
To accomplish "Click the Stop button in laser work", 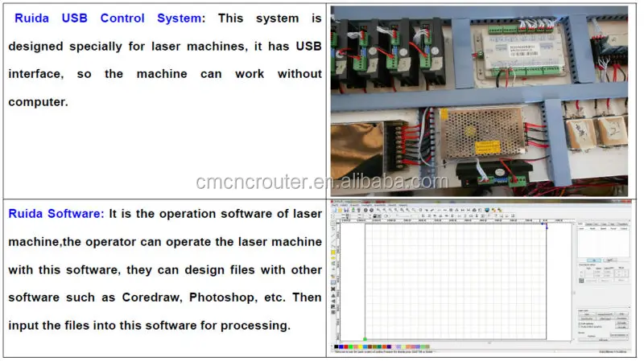I will click(x=621, y=314).
